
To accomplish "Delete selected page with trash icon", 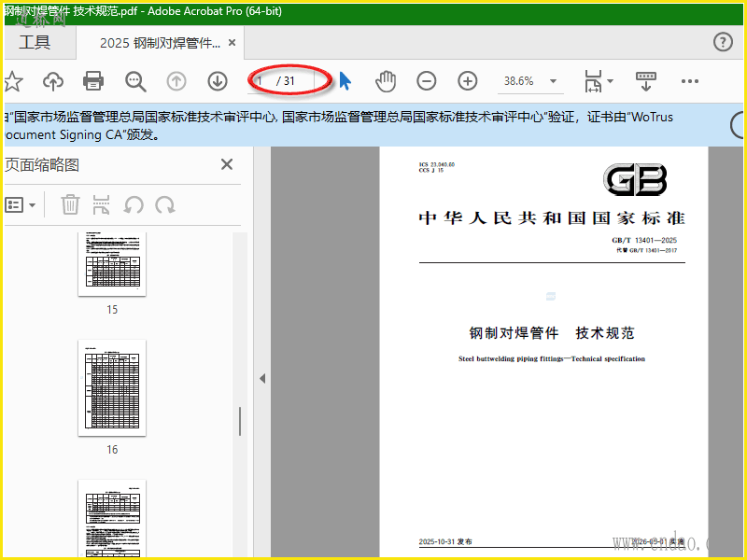I will (70, 204).
